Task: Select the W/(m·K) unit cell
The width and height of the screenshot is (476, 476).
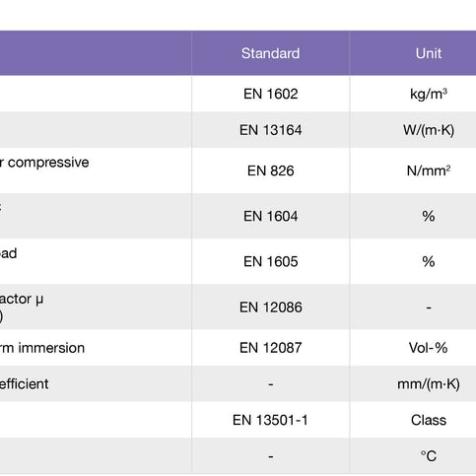Action: (x=429, y=130)
